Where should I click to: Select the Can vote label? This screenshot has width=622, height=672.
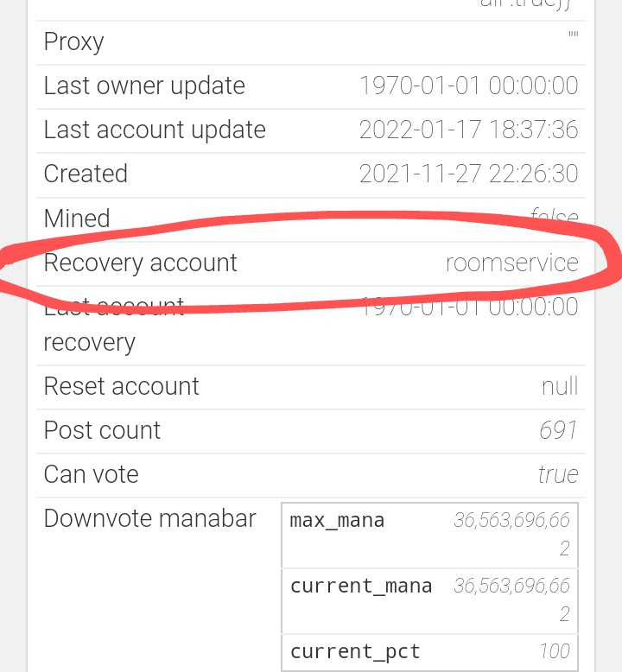coord(92,474)
